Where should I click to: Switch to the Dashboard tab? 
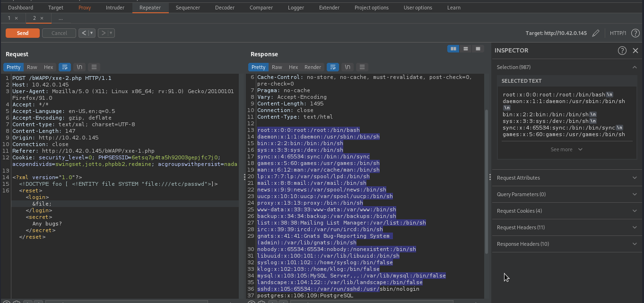[x=21, y=8]
